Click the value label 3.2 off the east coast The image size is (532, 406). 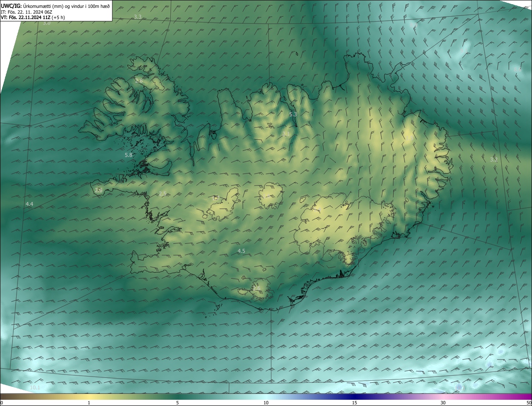tap(494, 159)
